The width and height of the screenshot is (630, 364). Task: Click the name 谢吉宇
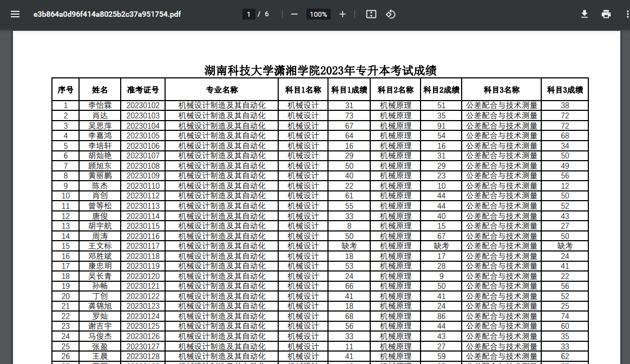pyautogui.click(x=100, y=326)
